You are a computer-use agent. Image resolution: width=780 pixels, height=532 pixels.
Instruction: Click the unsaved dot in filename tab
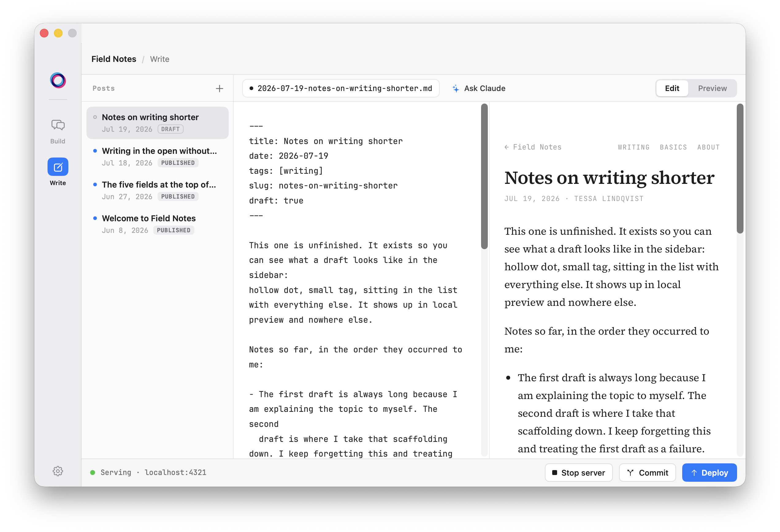251,88
